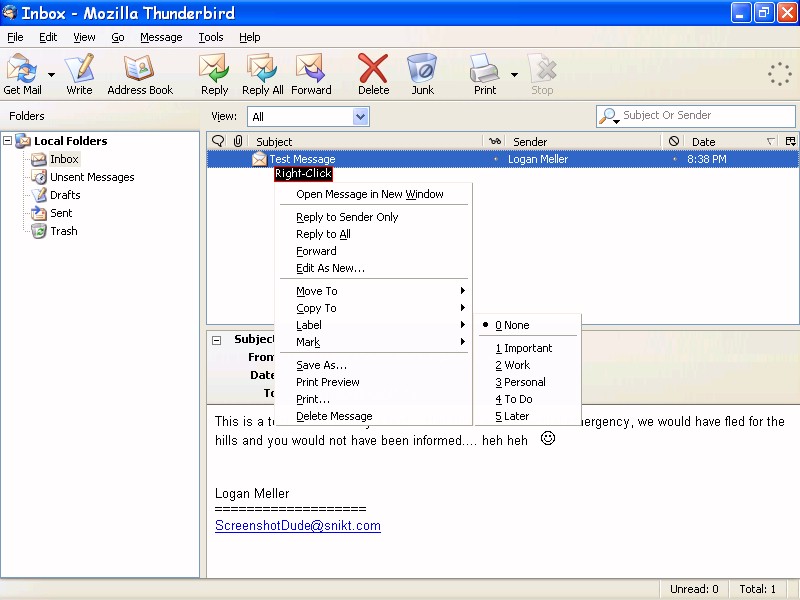This screenshot has width=800, height=600.
Task: Open the View menu
Action: click(x=84, y=37)
